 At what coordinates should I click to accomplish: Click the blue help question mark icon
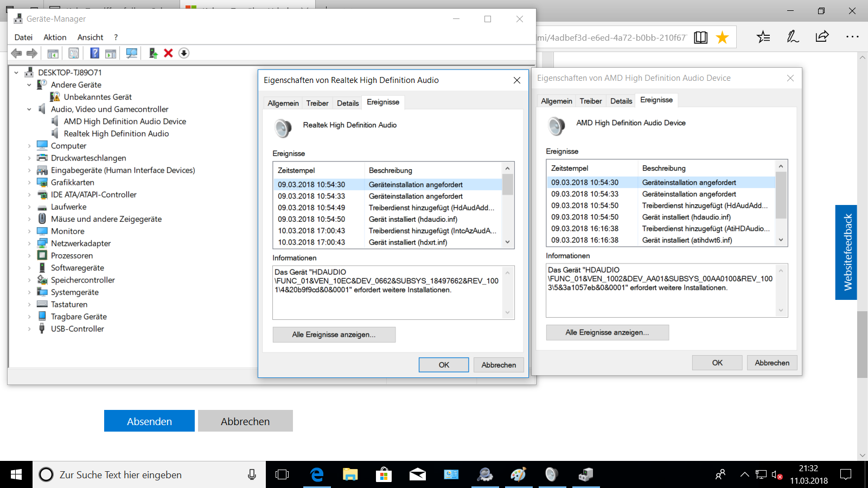(x=95, y=53)
